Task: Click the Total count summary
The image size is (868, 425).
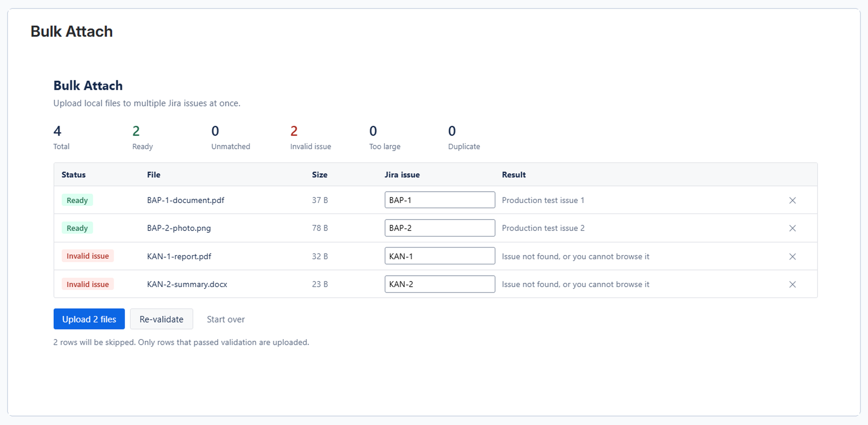Action: point(61,137)
